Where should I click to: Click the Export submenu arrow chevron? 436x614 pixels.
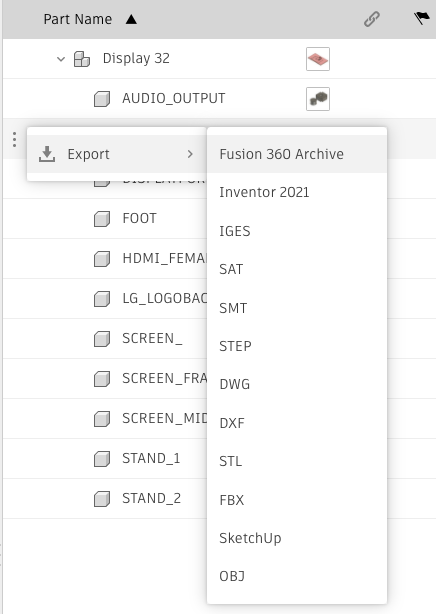point(190,154)
